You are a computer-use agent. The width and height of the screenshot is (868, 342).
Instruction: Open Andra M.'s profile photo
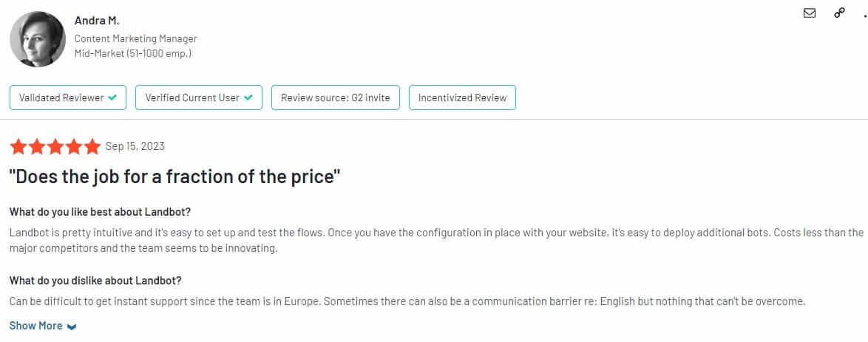(38, 39)
